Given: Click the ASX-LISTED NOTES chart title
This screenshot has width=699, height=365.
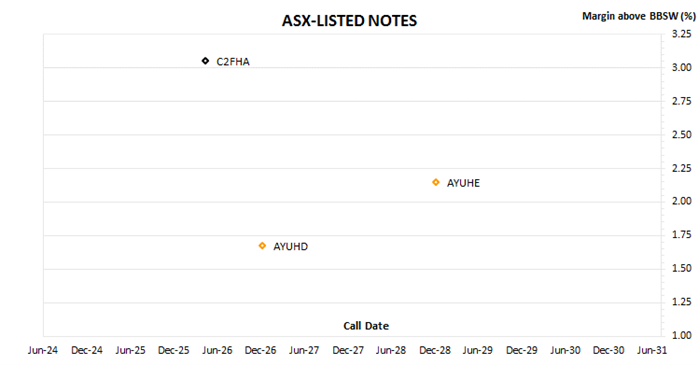Looking at the screenshot, I should (x=349, y=21).
